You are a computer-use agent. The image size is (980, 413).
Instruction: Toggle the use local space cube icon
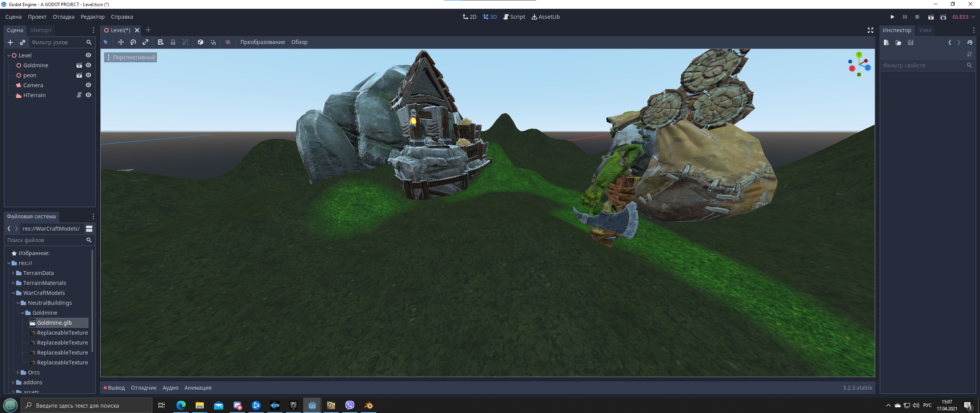click(x=200, y=42)
